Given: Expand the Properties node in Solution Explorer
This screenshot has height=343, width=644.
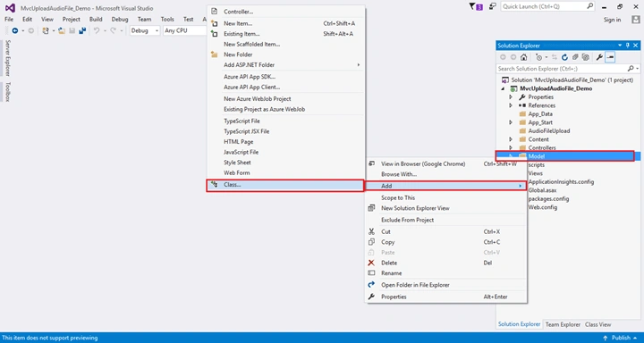Looking at the screenshot, I should pyautogui.click(x=511, y=97).
